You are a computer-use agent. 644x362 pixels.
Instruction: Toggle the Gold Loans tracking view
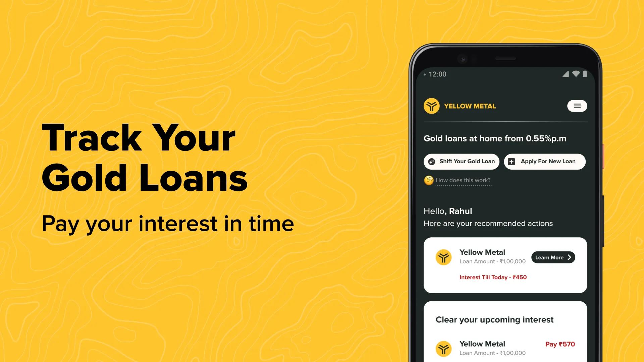pyautogui.click(x=577, y=106)
